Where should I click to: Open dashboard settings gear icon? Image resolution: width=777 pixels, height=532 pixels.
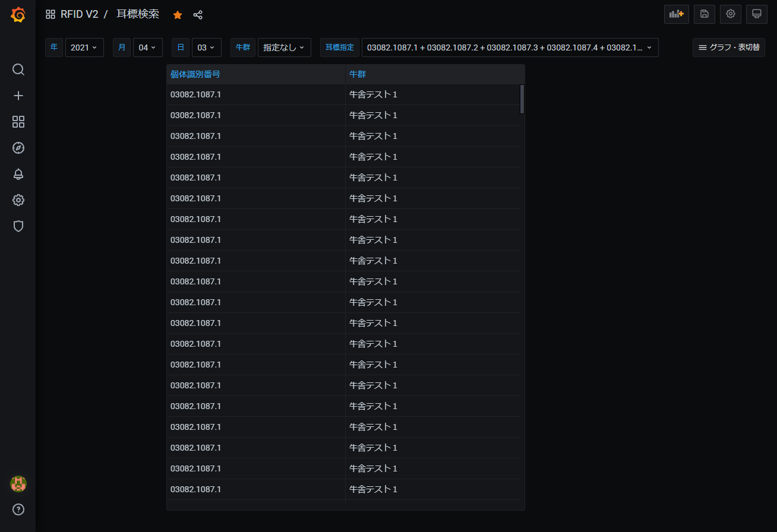coord(730,14)
